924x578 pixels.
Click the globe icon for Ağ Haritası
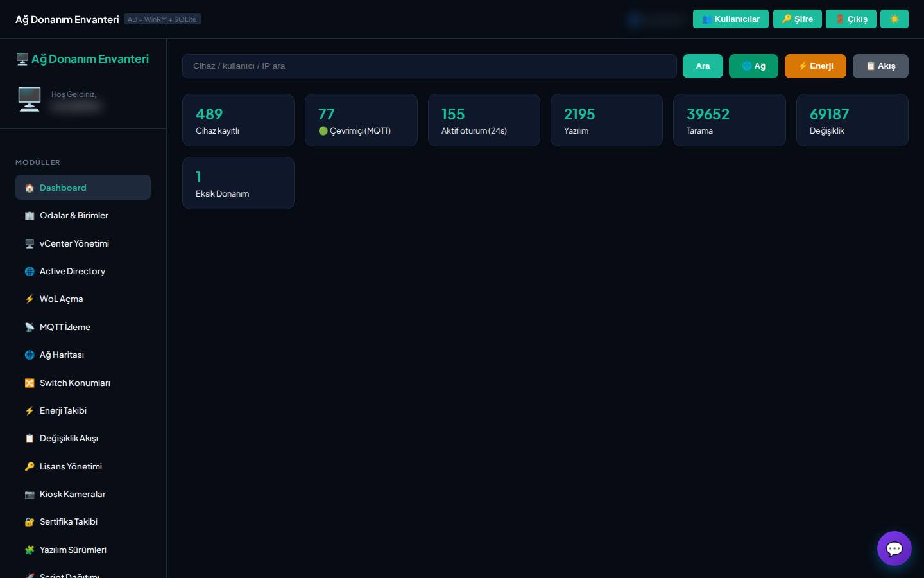(30, 355)
